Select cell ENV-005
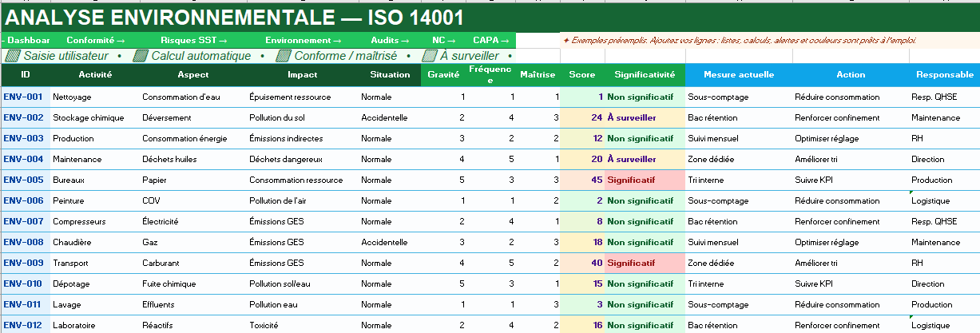This screenshot has height=333, width=980. 26,180
